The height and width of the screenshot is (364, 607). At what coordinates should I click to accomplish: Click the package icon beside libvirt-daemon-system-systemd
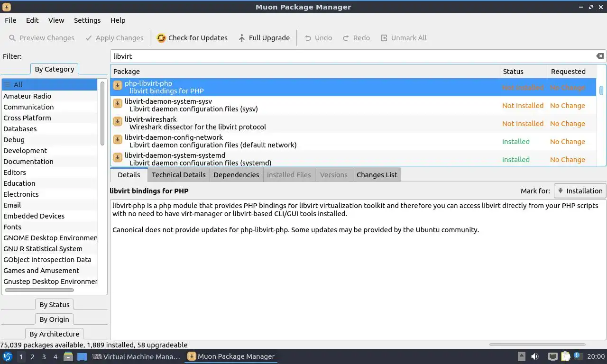coord(118,157)
